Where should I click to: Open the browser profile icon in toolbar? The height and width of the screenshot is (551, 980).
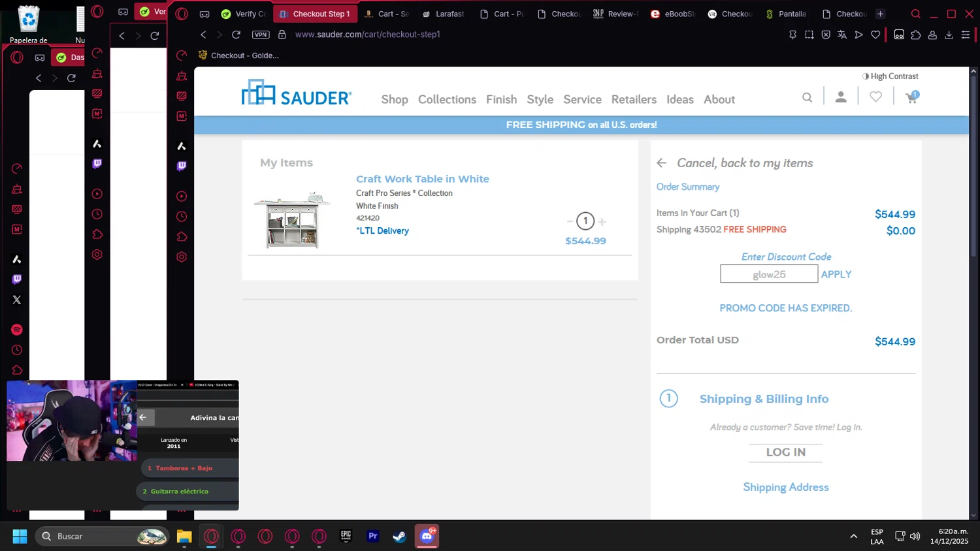point(932,35)
